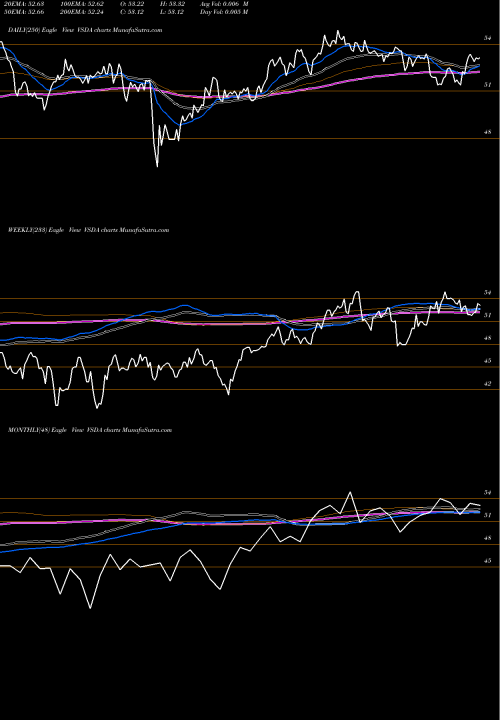Click the 48 axis label on monthly chart
500x720 pixels.
[488, 538]
